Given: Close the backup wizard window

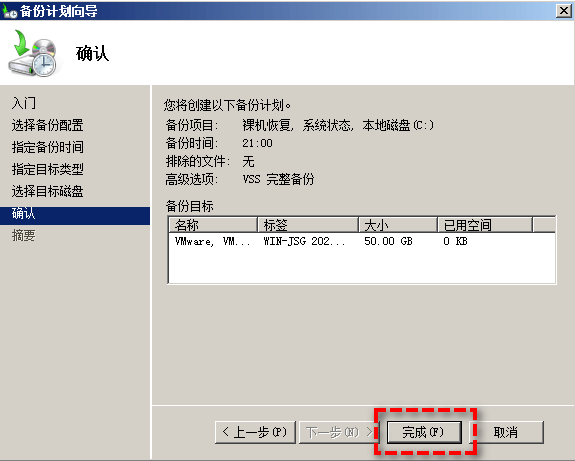Looking at the screenshot, I should [564, 11].
